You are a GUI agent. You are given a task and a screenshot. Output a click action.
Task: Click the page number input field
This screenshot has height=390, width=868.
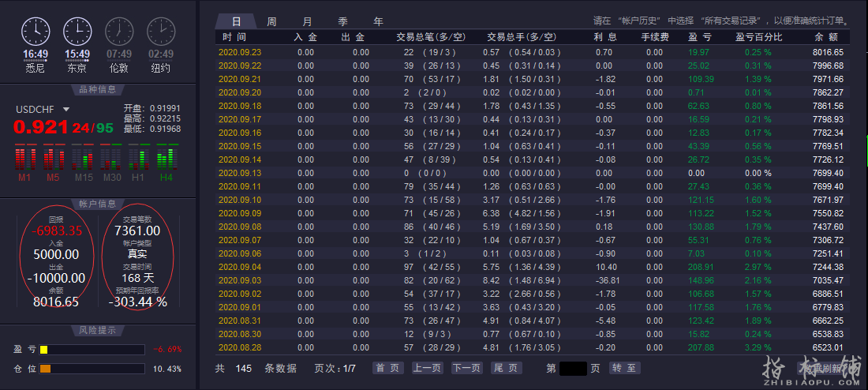pos(573,368)
